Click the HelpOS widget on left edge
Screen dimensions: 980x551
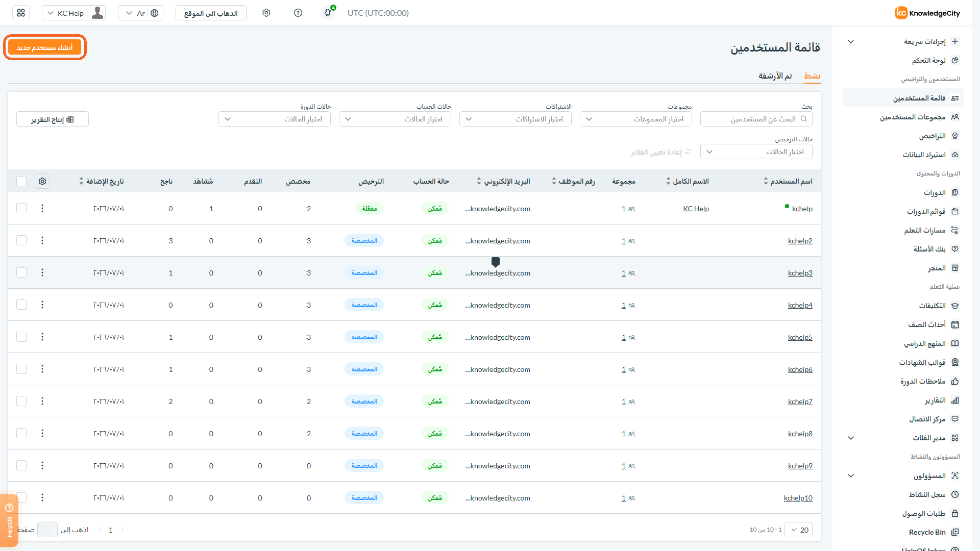9,520
